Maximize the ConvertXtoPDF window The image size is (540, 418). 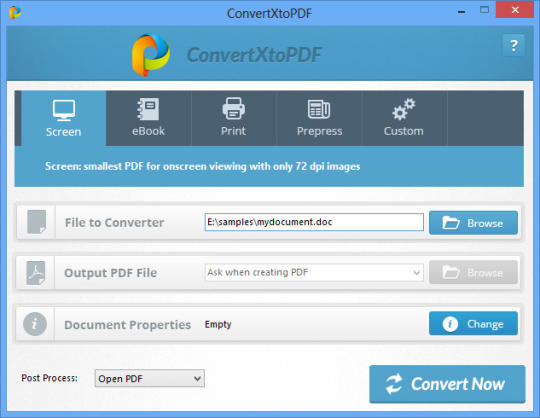pos(484,10)
